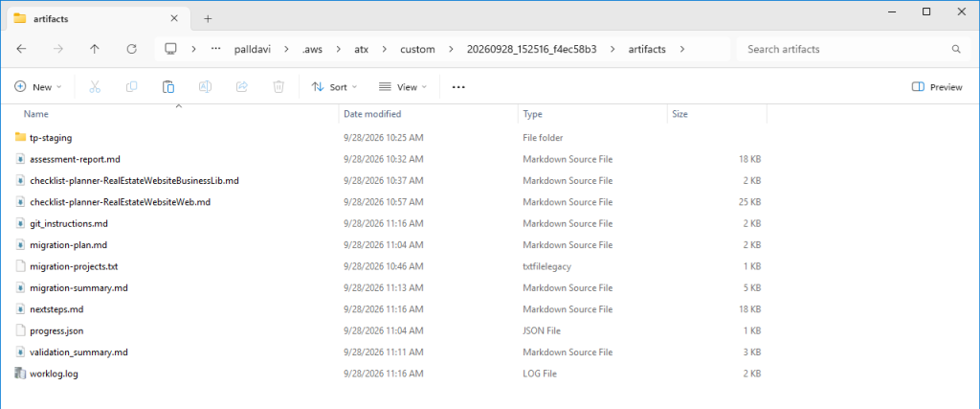
Task: Cut the selected item with scissors icon
Action: click(x=95, y=87)
